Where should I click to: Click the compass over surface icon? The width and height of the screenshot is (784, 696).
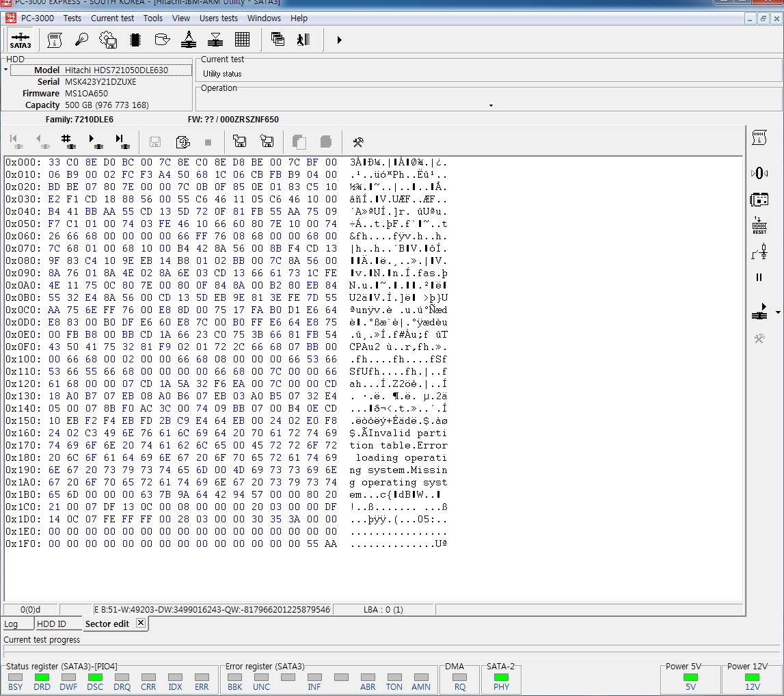[x=189, y=40]
